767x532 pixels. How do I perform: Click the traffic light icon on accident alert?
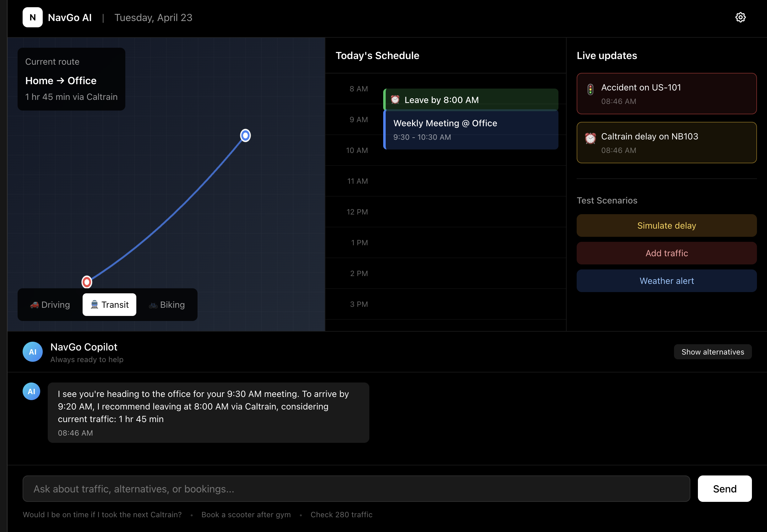[x=590, y=89]
